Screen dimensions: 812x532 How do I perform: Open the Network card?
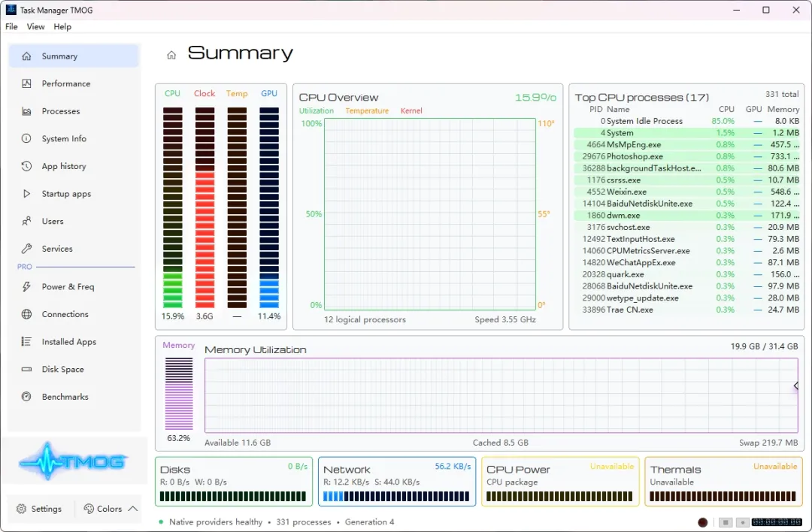click(x=397, y=482)
